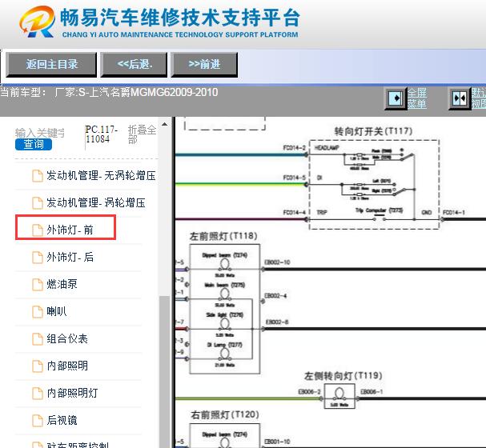
Task: Select 外饰灯-前 in the tree
Action: click(70, 230)
